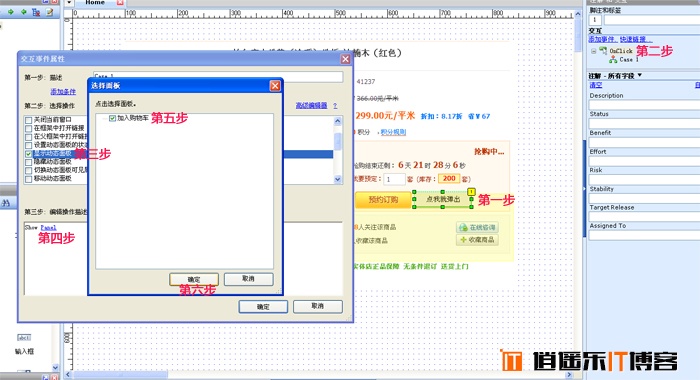
Task: Click the 脚注和标签 label text field
Action: (x=652, y=20)
